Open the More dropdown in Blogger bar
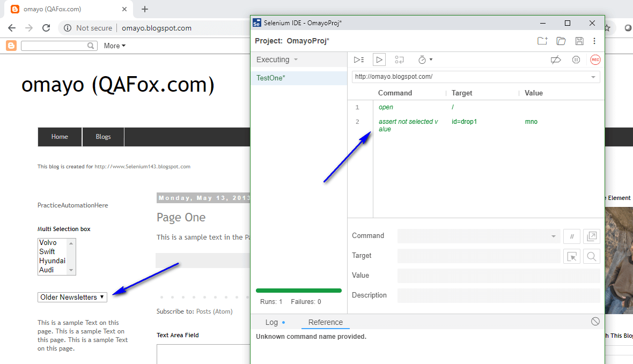The image size is (633, 364). (115, 46)
